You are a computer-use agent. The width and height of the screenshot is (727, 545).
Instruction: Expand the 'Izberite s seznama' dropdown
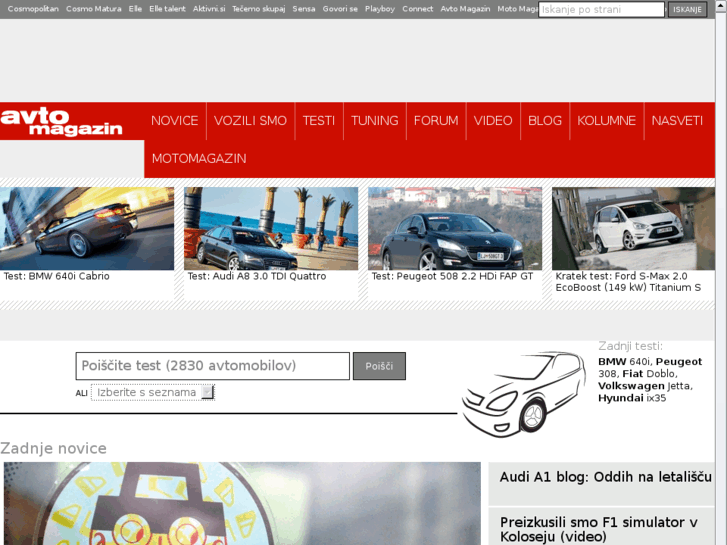point(153,392)
